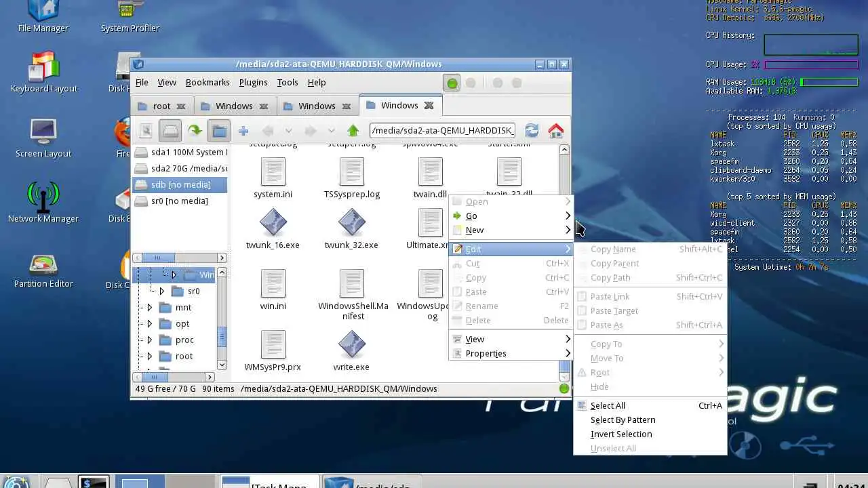Viewport: 868px width, 488px height.
Task: Select the twain.dll file icon
Action: tap(430, 171)
